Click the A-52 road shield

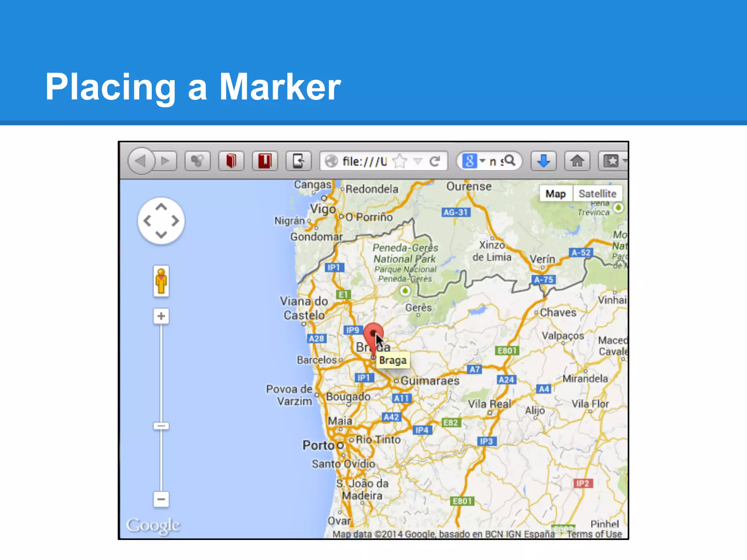click(581, 253)
